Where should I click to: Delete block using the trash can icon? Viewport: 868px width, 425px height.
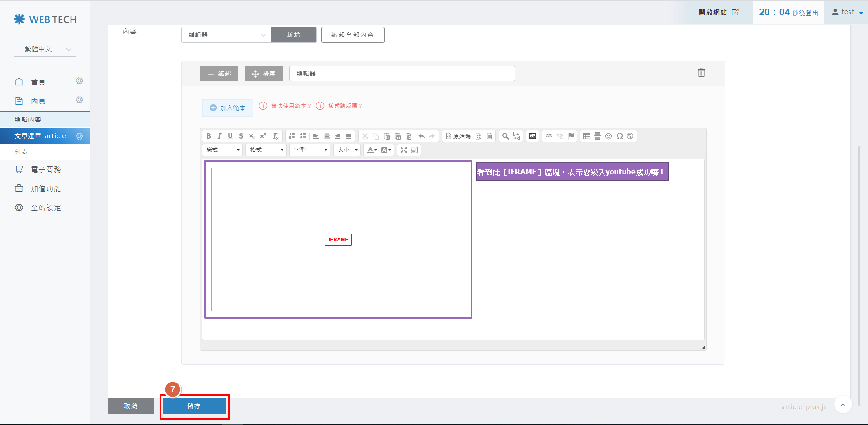tap(701, 72)
